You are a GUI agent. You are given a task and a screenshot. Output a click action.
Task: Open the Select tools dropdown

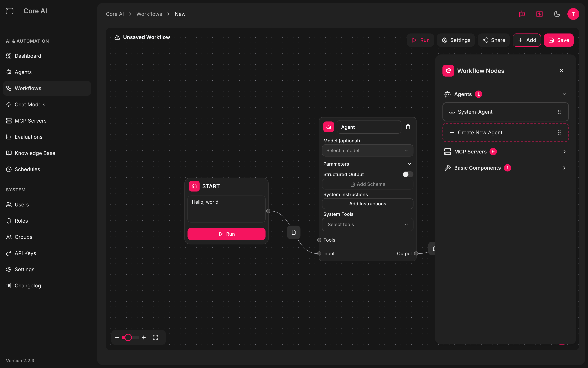(x=367, y=224)
